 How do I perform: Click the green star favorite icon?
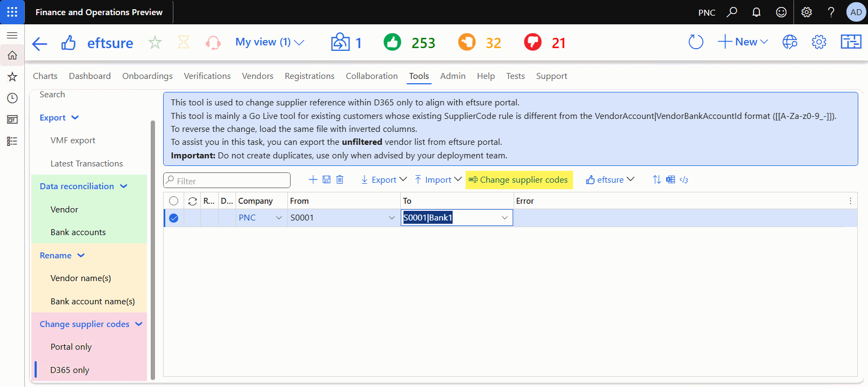pyautogui.click(x=155, y=42)
